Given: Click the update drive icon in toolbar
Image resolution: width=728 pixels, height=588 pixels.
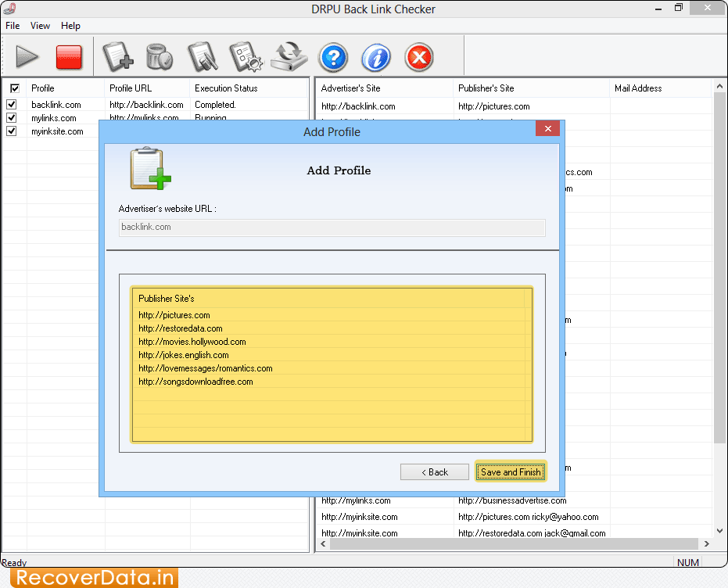Looking at the screenshot, I should [x=289, y=57].
